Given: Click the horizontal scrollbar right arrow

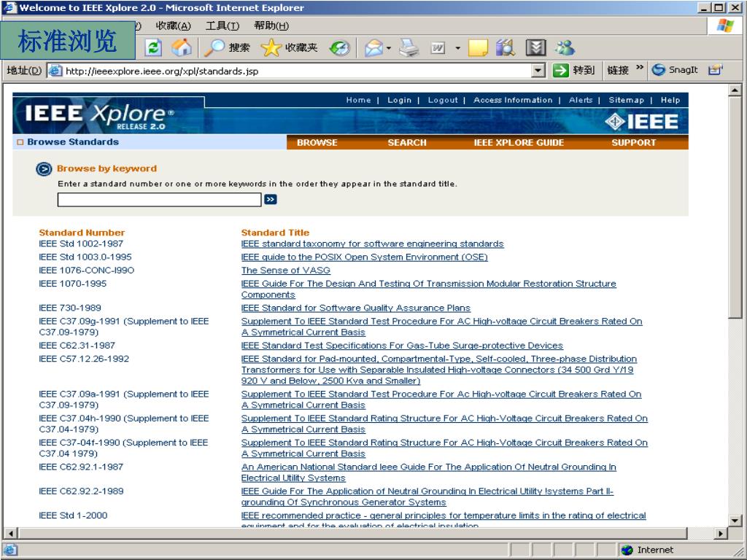Looking at the screenshot, I should coord(721,533).
